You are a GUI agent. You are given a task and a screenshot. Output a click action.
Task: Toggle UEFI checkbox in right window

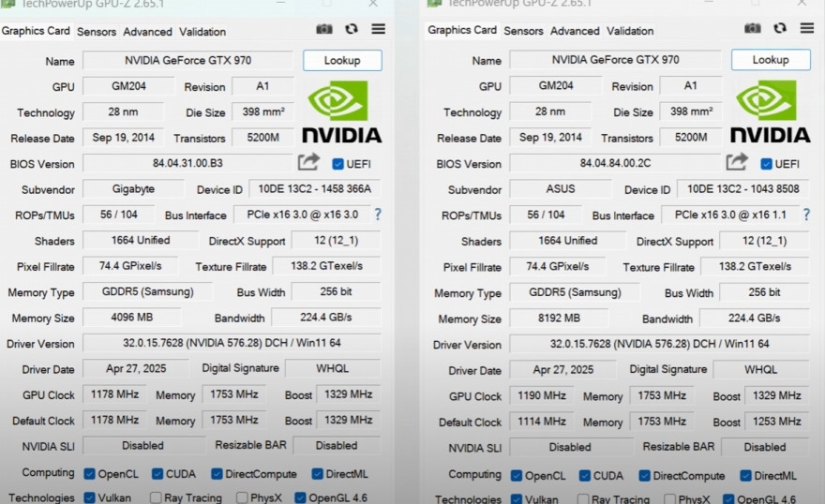tap(767, 164)
